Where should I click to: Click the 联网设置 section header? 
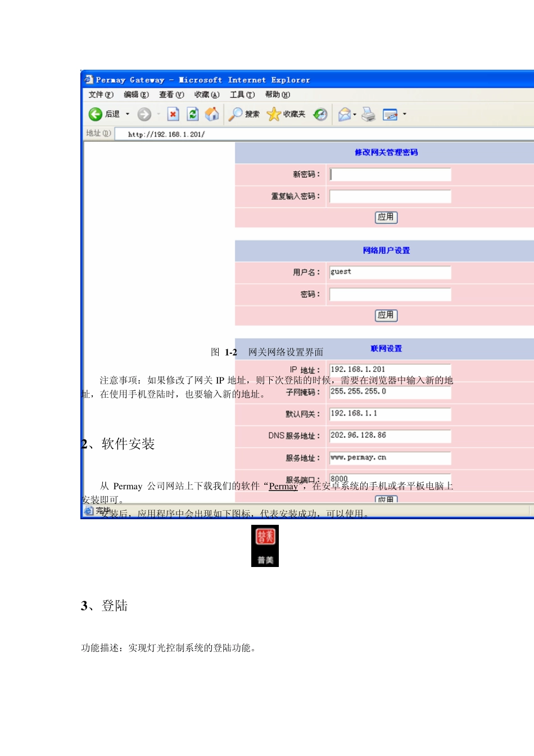386,349
